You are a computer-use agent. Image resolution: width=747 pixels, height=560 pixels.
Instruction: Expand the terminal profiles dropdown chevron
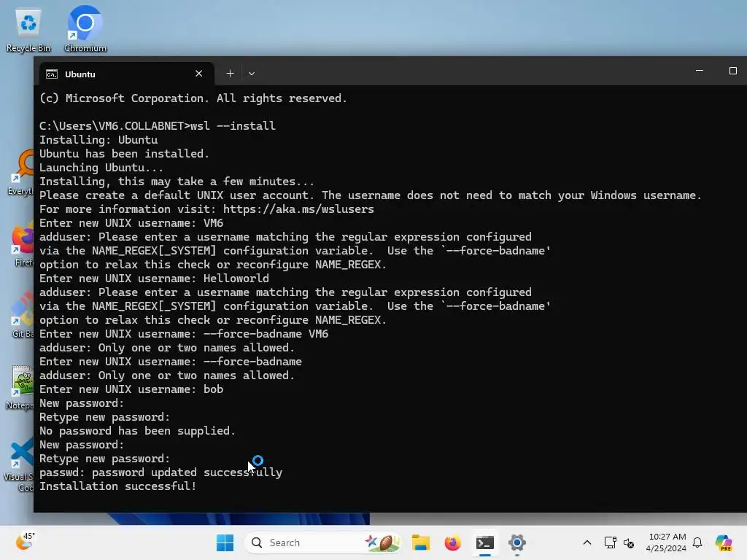pos(252,74)
